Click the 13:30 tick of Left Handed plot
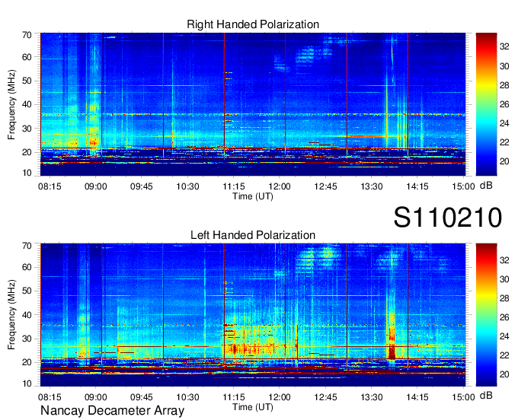The width and height of the screenshot is (518, 420). point(371,397)
